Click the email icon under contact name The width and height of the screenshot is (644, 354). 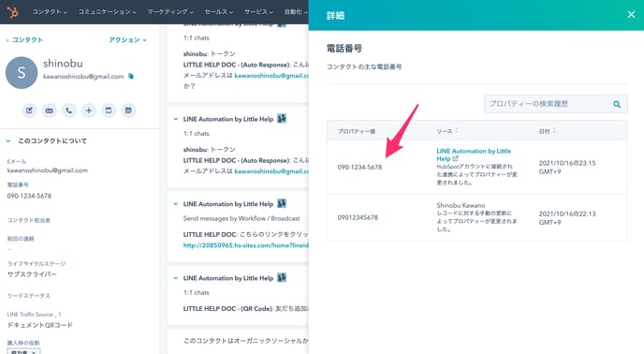[50, 111]
